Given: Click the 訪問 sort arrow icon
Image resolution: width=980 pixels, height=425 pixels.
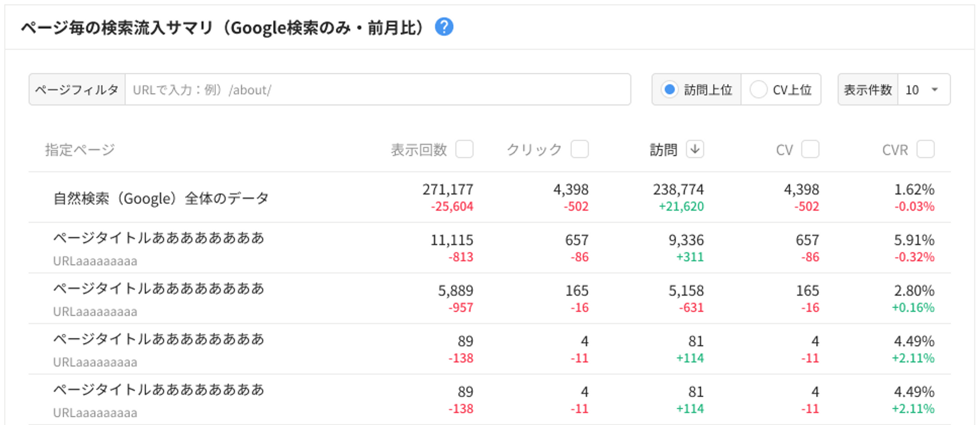Looking at the screenshot, I should point(695,149).
